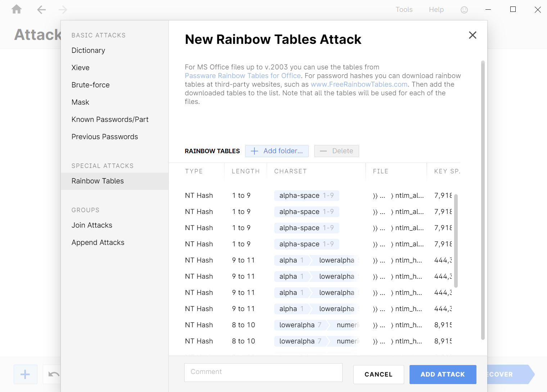This screenshot has height=392, width=547.
Task: Click the forward navigation arrow
Action: pos(63,10)
